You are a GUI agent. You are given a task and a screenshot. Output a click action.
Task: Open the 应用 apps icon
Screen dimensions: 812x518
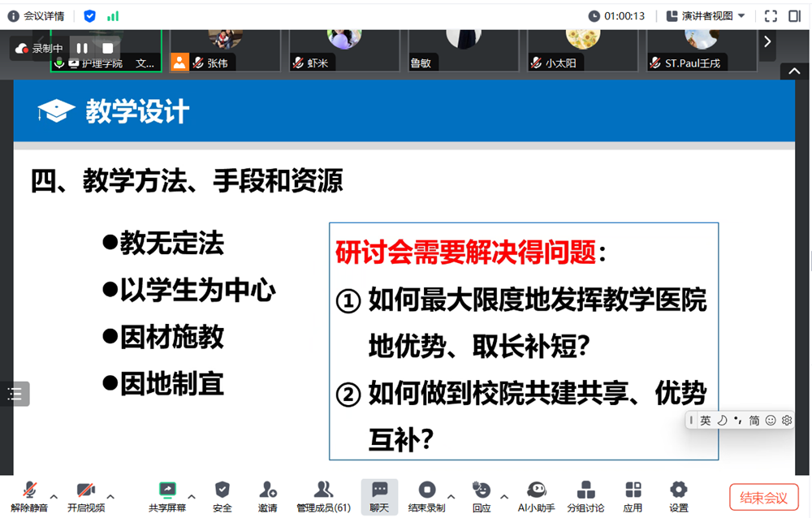633,496
